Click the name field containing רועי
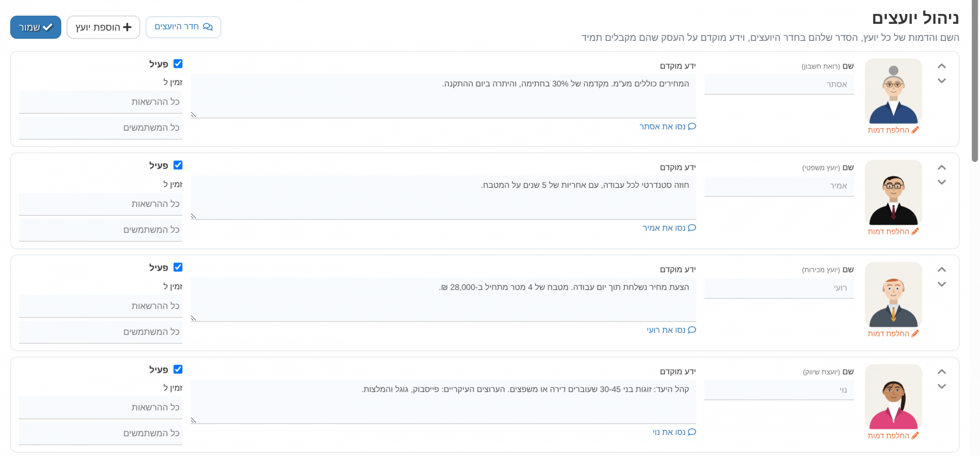Screen dimensions: 980x456 tap(779, 288)
